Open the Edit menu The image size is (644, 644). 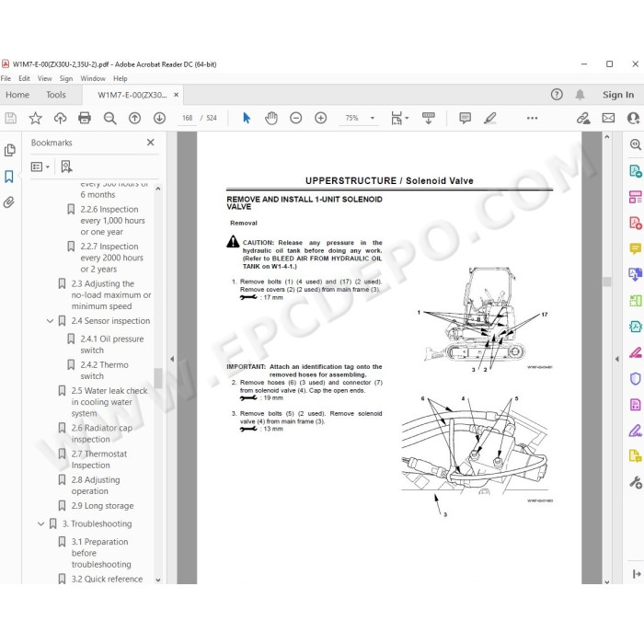(x=24, y=78)
